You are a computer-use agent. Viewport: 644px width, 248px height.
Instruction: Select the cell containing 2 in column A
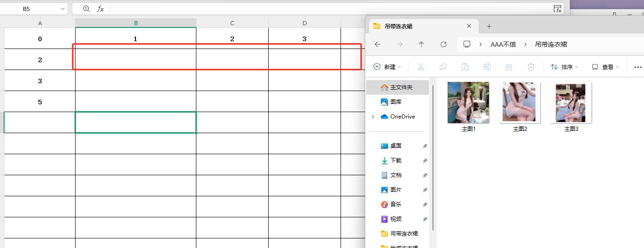[40, 59]
